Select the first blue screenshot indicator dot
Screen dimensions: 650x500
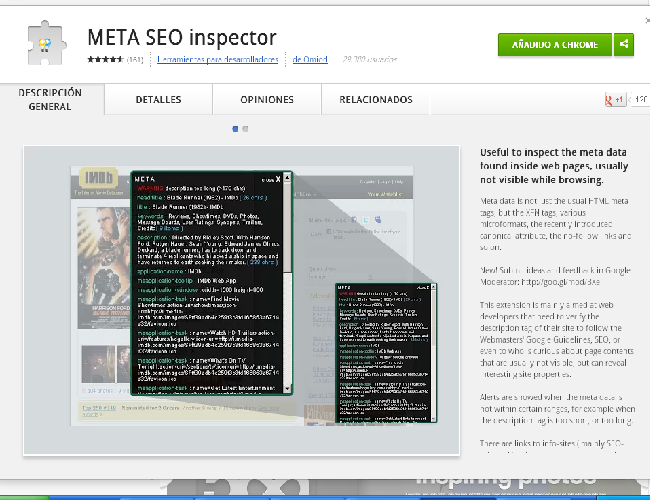pyautogui.click(x=235, y=129)
